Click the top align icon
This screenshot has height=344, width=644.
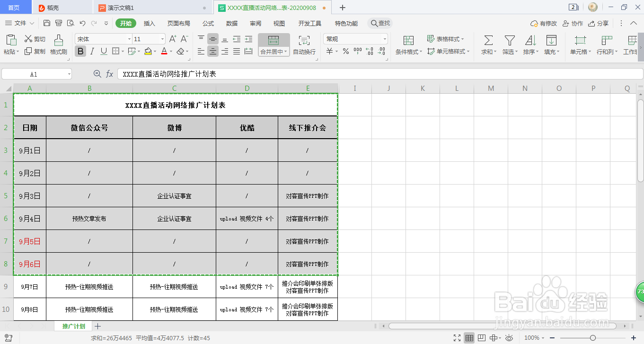tap(201, 39)
